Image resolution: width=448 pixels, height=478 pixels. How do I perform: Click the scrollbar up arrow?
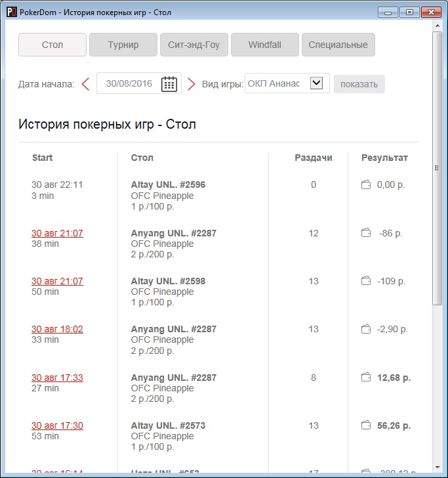click(x=438, y=26)
